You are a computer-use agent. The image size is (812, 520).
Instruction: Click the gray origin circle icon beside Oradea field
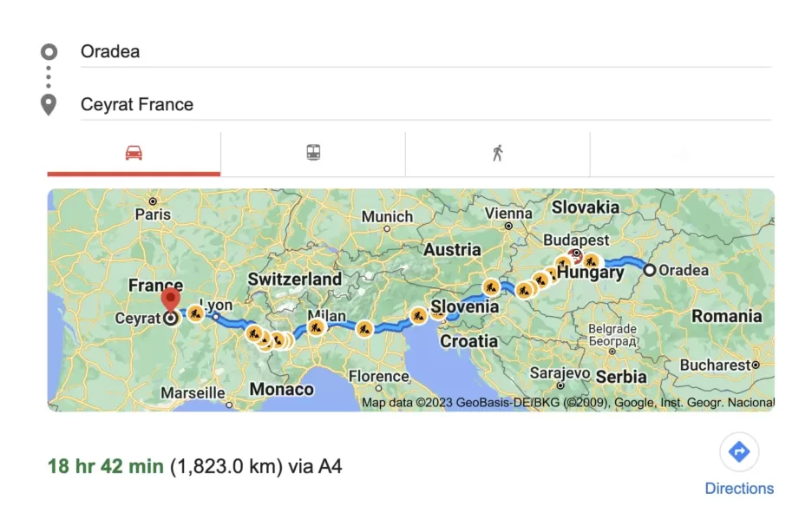(x=49, y=51)
